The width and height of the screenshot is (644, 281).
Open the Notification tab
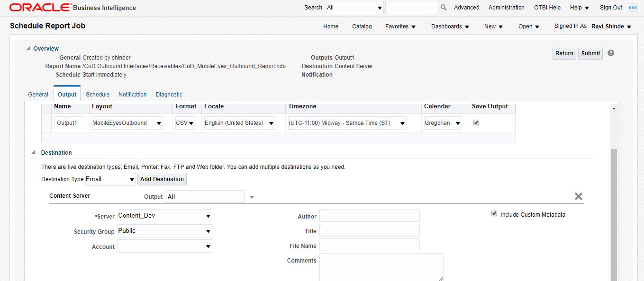(x=133, y=95)
